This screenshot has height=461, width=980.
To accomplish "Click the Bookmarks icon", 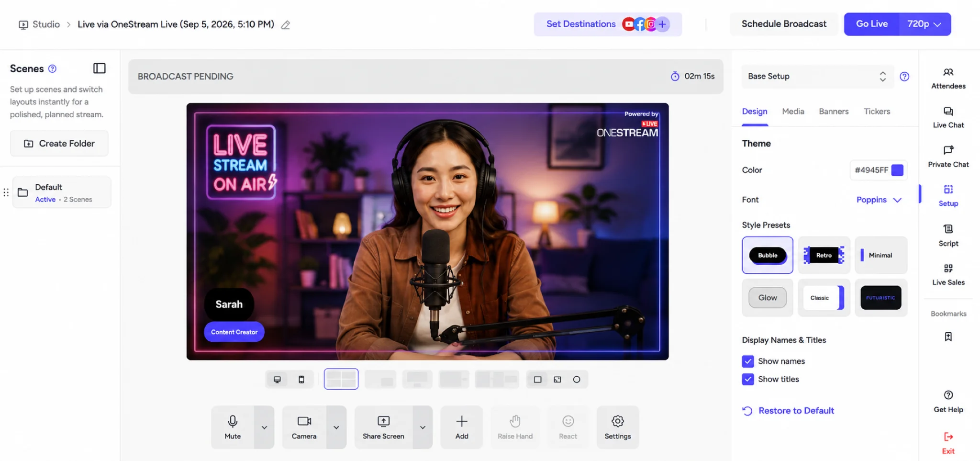I will (948, 337).
